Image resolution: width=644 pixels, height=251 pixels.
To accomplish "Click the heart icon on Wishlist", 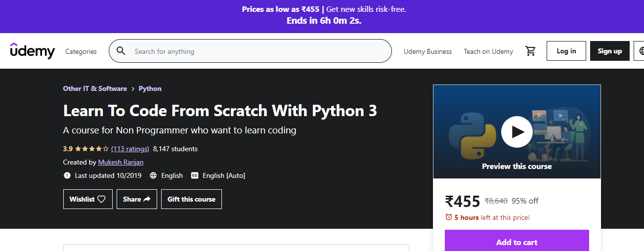I will (x=101, y=199).
